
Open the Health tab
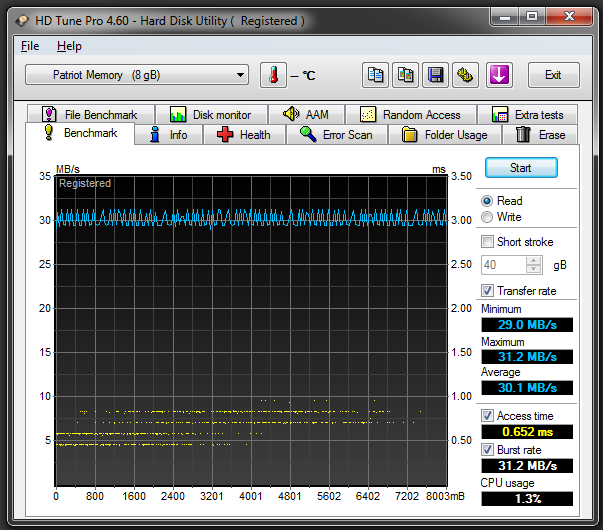(243, 135)
